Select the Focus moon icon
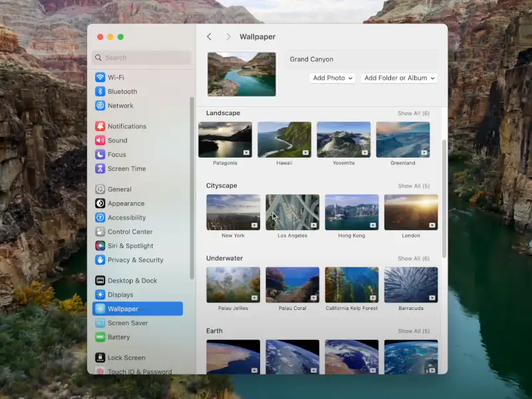The height and width of the screenshot is (399, 532). point(100,155)
